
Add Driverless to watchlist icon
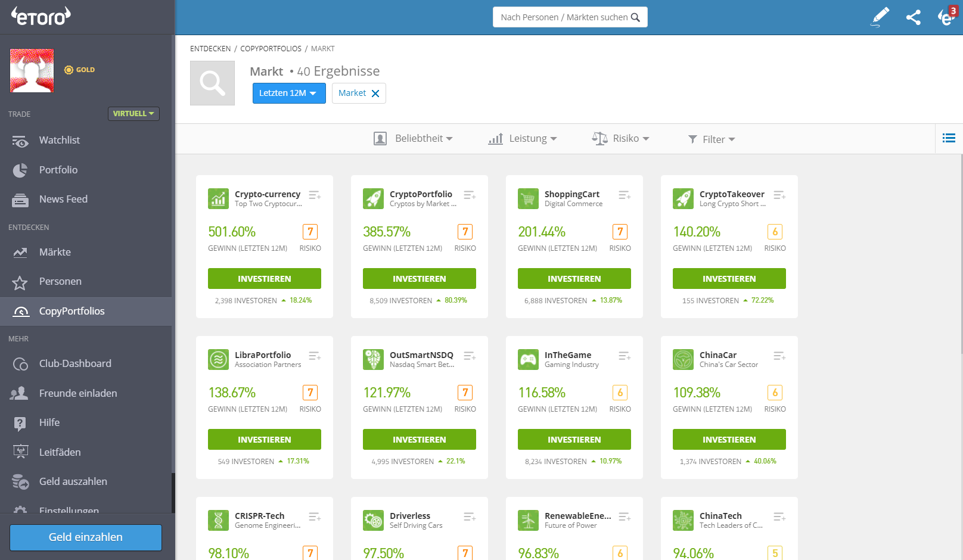click(470, 517)
